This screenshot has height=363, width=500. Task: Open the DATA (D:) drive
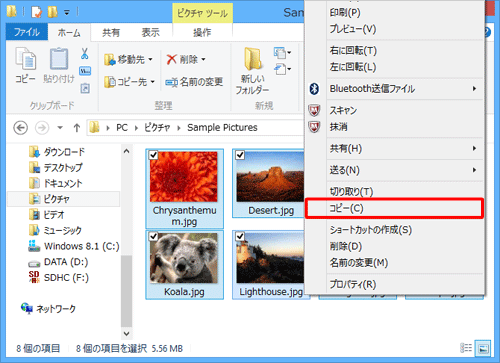tap(58, 262)
